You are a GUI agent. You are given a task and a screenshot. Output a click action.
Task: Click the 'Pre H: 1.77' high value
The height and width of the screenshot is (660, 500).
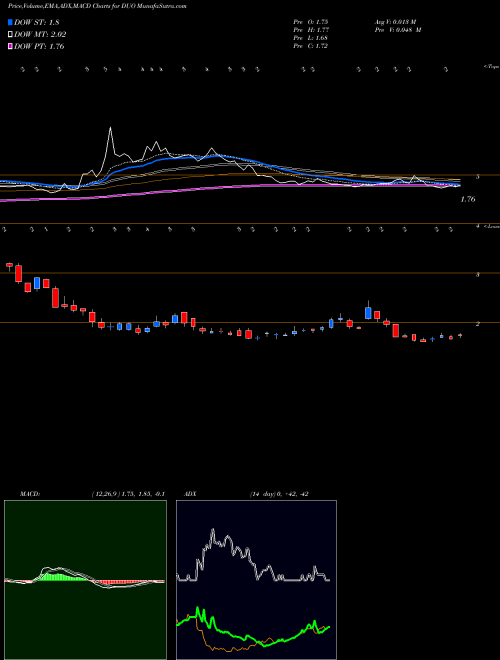(311, 30)
